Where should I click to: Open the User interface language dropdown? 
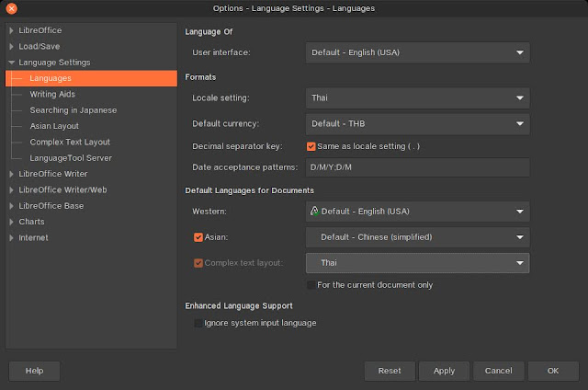[417, 52]
